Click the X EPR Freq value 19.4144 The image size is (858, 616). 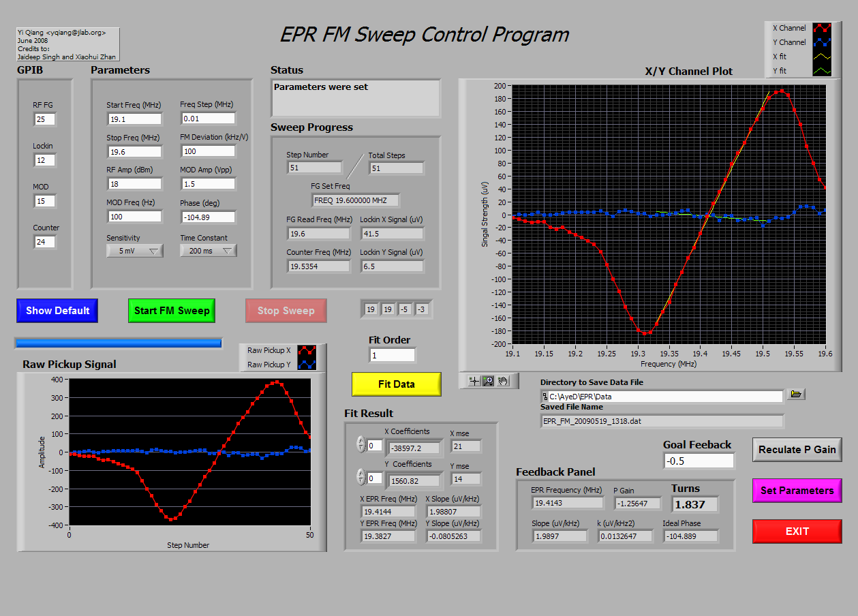[388, 512]
